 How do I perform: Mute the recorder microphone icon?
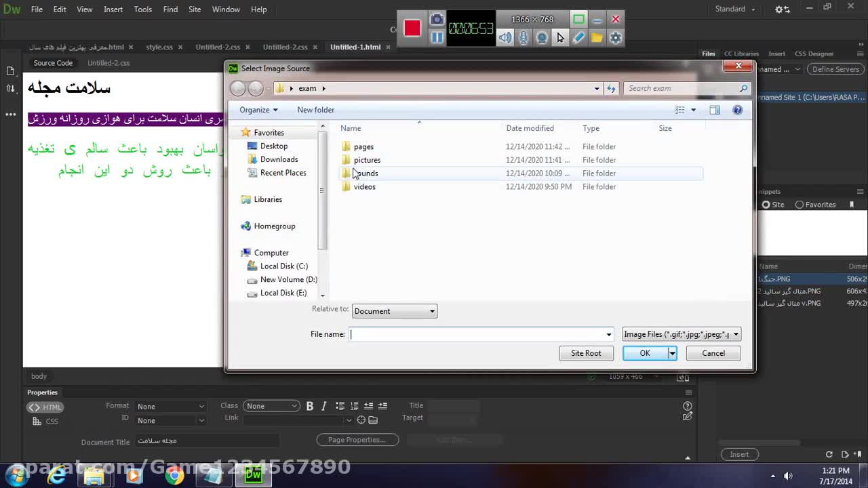[524, 38]
